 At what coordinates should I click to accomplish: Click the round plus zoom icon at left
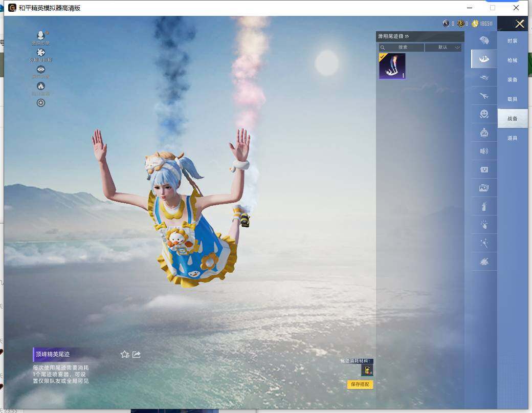pos(41,103)
